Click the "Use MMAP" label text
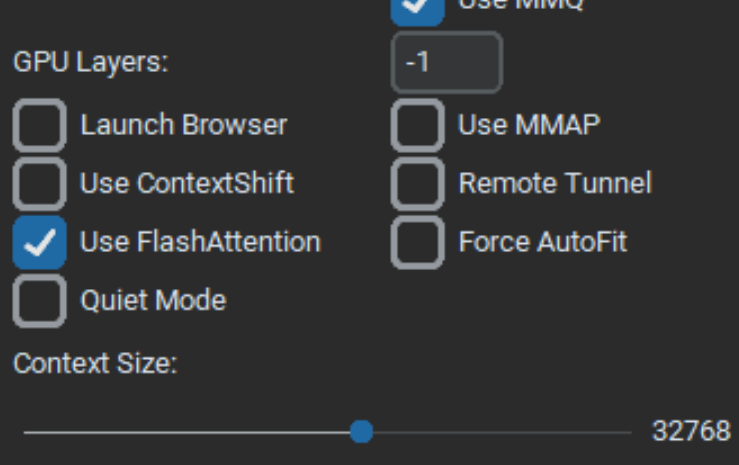The image size is (739, 465). click(529, 125)
